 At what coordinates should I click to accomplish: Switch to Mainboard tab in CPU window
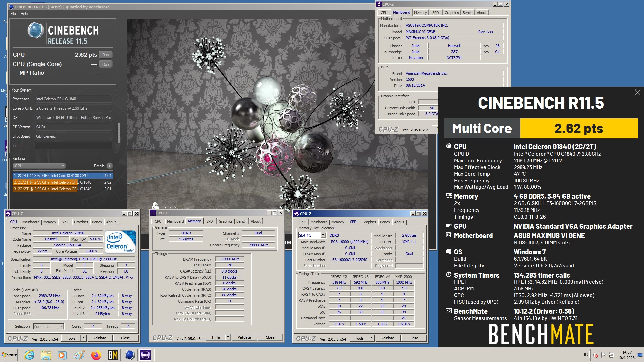tap(31, 222)
